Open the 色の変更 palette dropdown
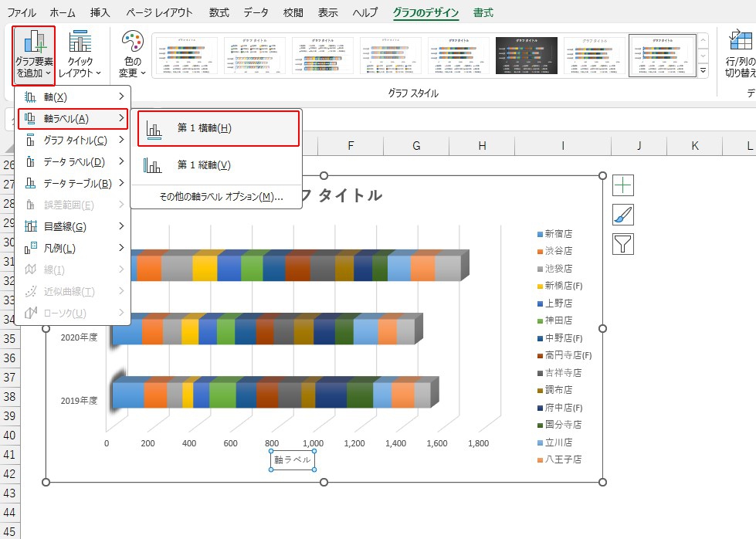Screen dimensions: 756x539 [132, 55]
